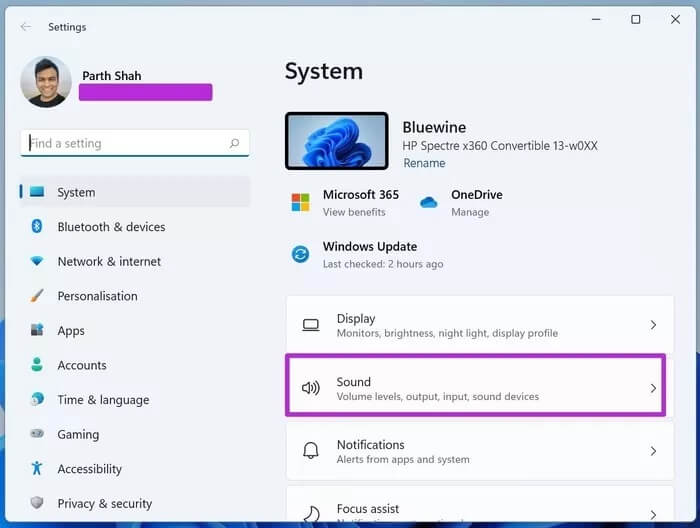This screenshot has width=700, height=528.
Task: Click the Sound speaker icon
Action: click(311, 388)
